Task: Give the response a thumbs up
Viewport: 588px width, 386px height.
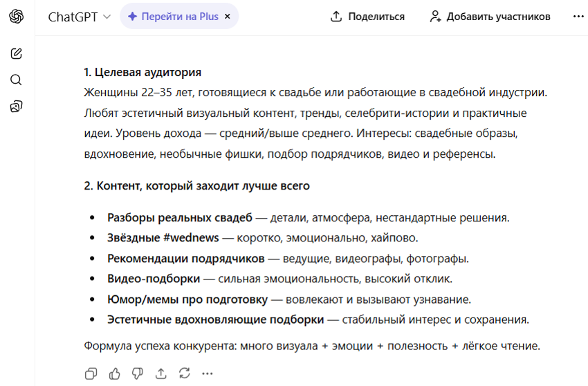Action: point(114,374)
